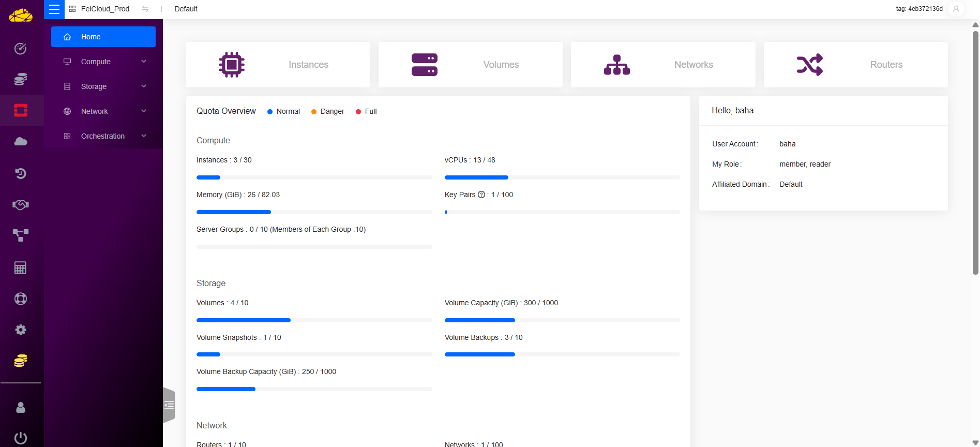Open the Storage menu item
The height and width of the screenshot is (447, 980).
coord(103,86)
